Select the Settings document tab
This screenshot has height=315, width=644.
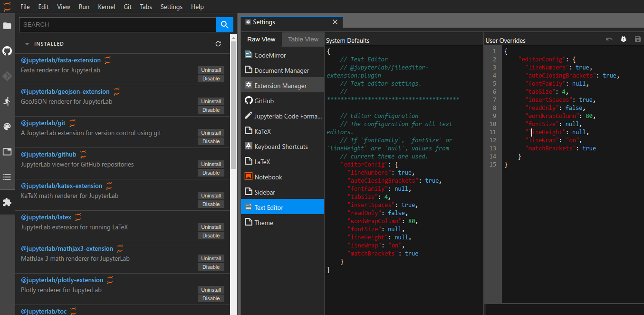point(292,22)
